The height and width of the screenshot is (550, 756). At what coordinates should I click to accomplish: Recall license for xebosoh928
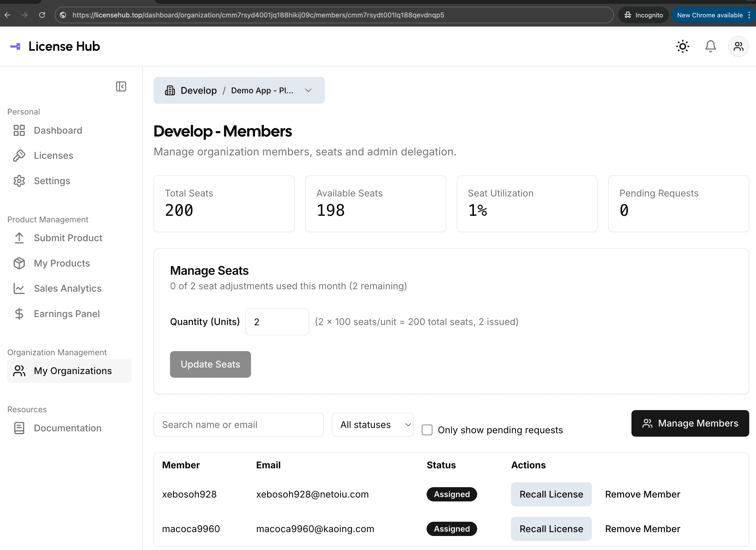click(x=551, y=494)
